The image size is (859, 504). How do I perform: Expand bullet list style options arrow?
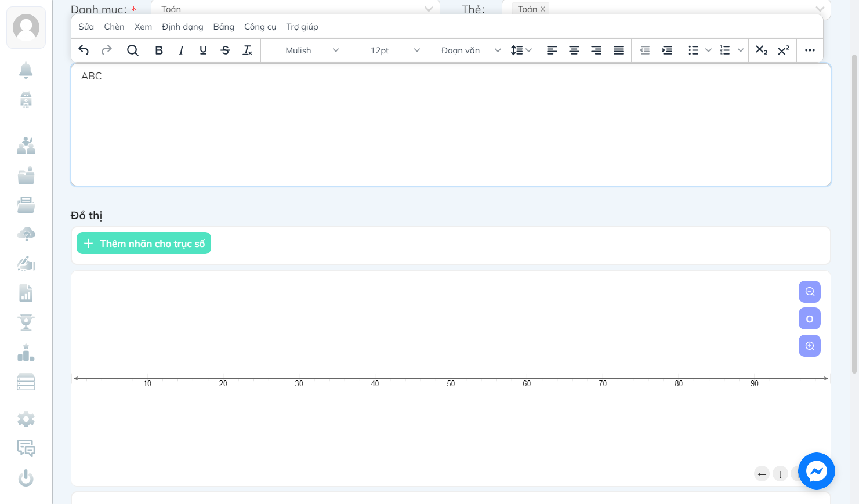[x=708, y=50]
